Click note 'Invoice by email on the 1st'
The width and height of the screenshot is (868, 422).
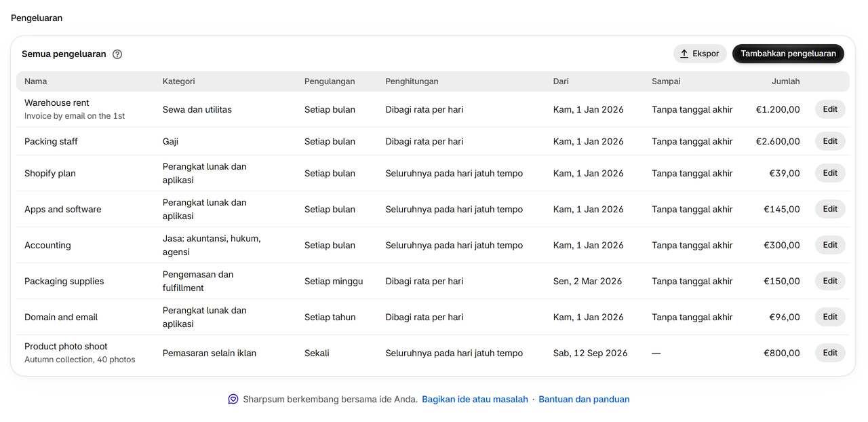pos(75,116)
